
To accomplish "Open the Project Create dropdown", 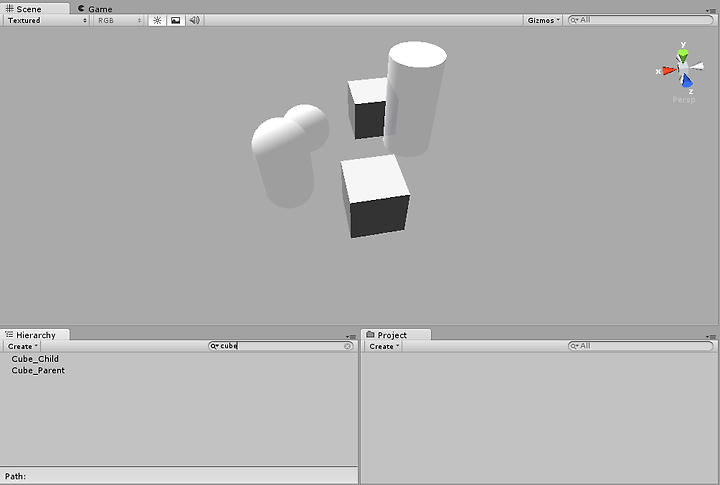I will point(384,346).
